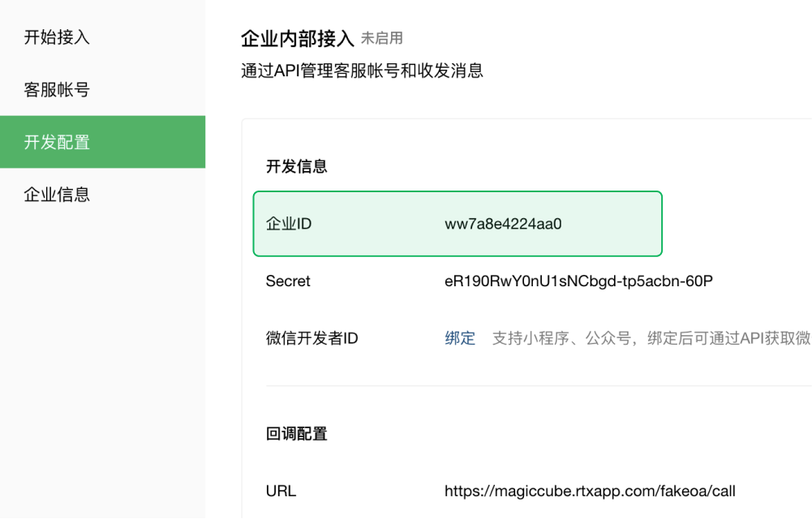This screenshot has width=812, height=519.
Task: Click the Secret field label
Action: (x=288, y=281)
